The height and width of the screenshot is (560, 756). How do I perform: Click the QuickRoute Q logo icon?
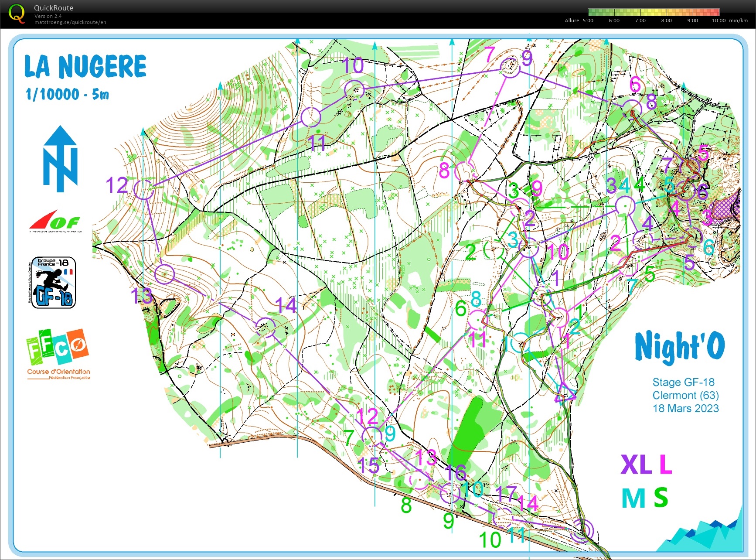tap(17, 14)
